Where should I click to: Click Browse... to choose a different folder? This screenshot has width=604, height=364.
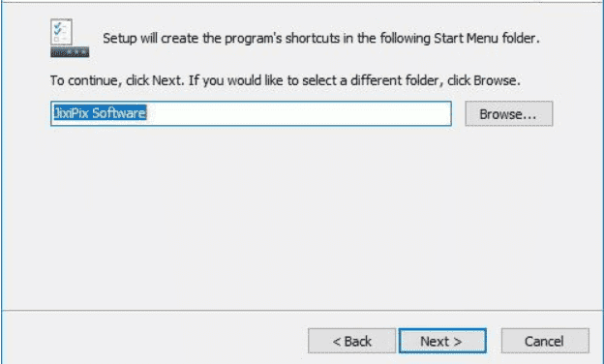508,113
